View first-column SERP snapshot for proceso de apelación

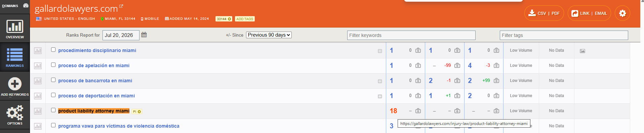pos(418,65)
